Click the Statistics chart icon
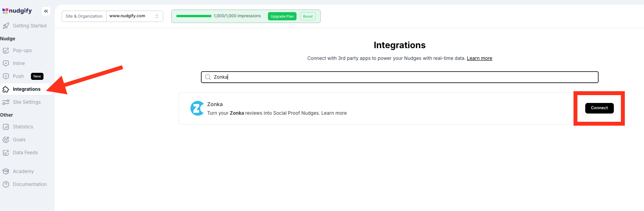 coord(6,127)
